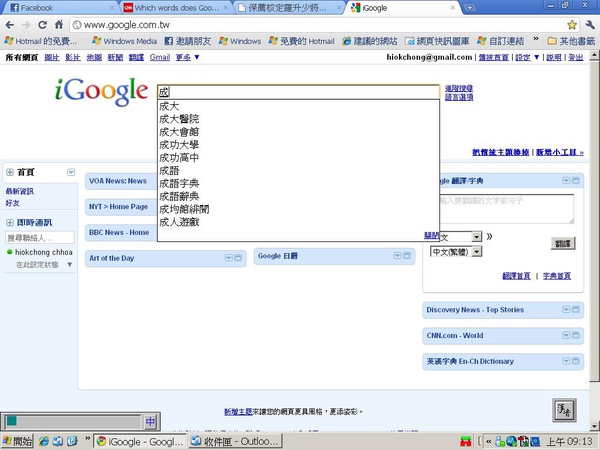Go to the home page icon
This screenshot has height=450, width=600.
tap(59, 25)
